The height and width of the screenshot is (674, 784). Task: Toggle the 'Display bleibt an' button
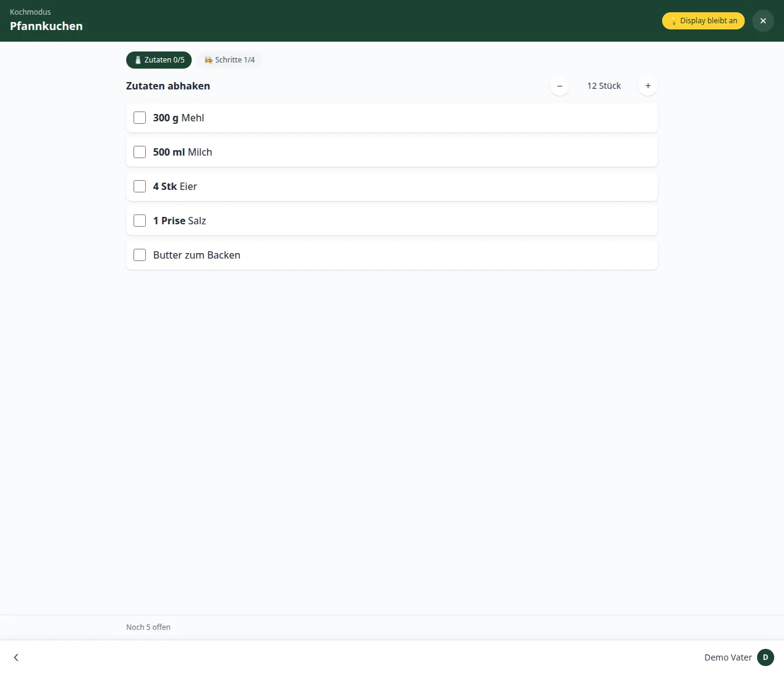703,21
